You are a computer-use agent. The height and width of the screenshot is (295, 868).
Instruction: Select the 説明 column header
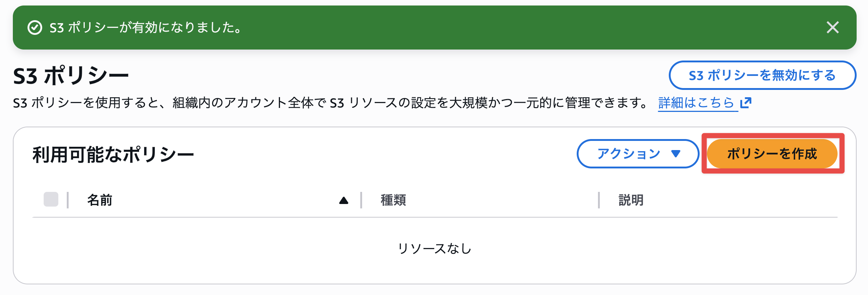(x=631, y=200)
